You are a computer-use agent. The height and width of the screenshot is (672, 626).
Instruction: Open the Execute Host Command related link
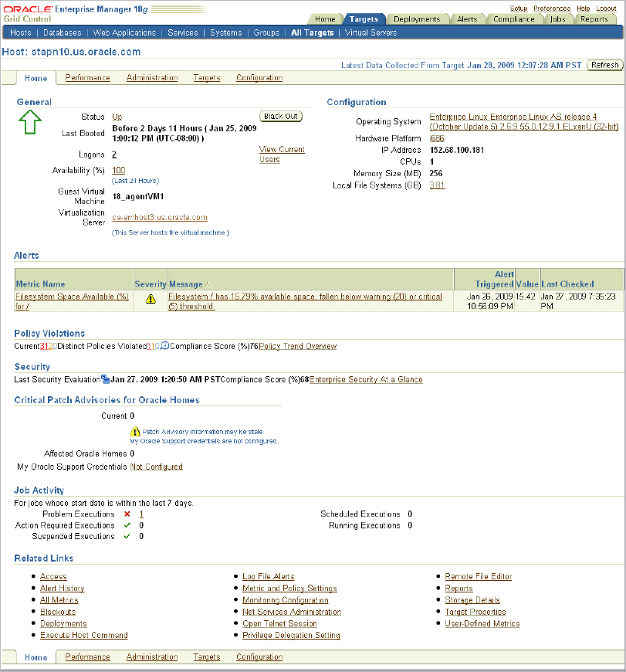84,635
